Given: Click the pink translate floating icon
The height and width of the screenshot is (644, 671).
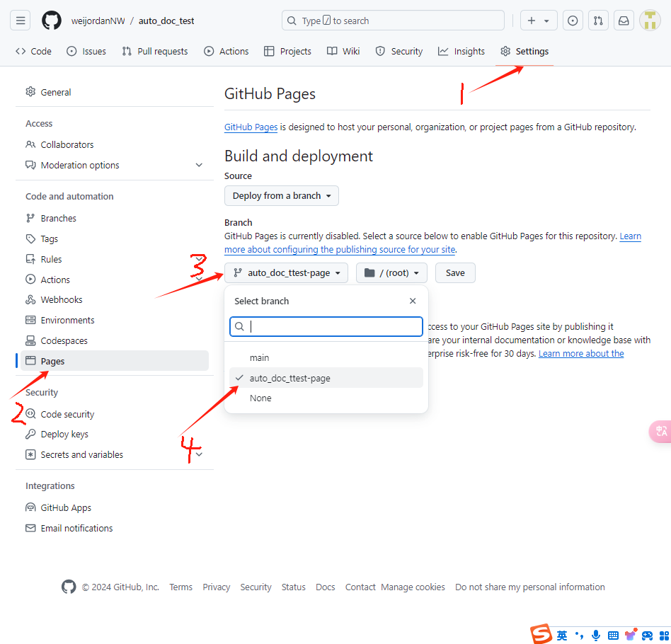Looking at the screenshot, I should pos(660,431).
